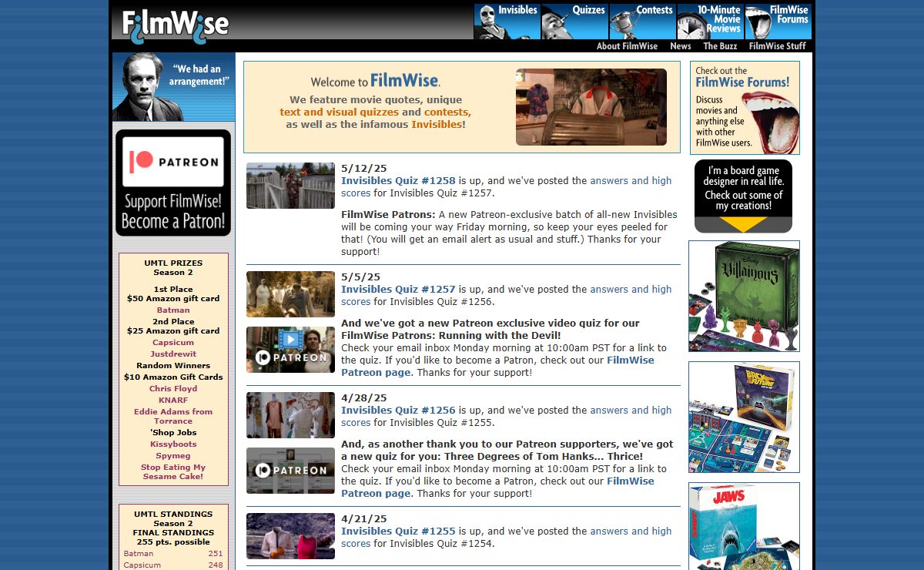This screenshot has height=570, width=924.
Task: Open Batman in UMTL Standings list
Action: pos(139,553)
